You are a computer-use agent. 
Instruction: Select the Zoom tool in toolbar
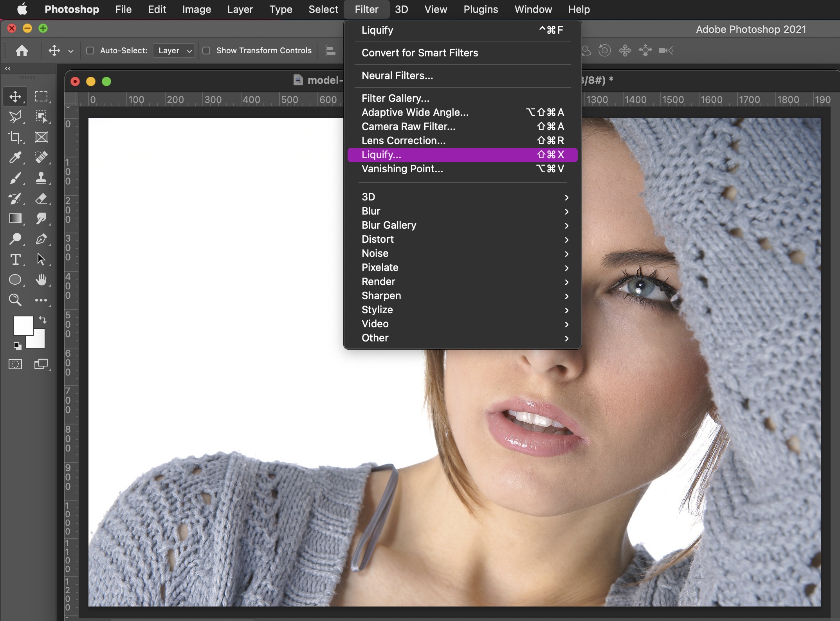pyautogui.click(x=15, y=300)
